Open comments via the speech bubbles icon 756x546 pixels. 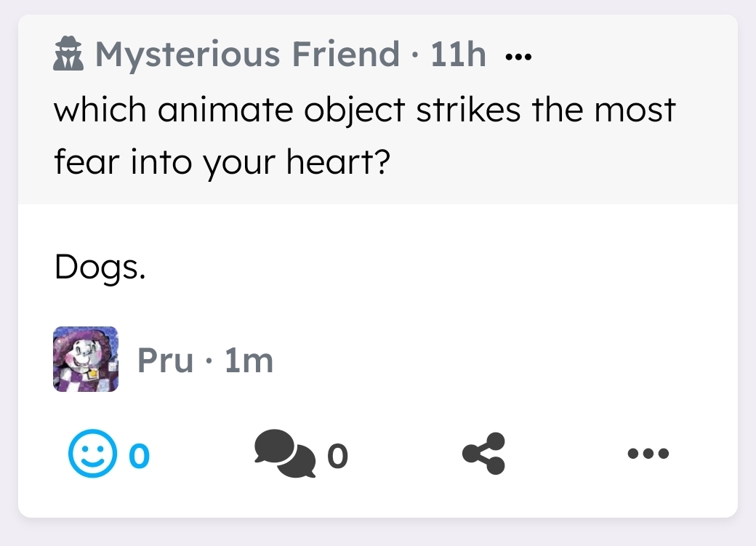285,454
